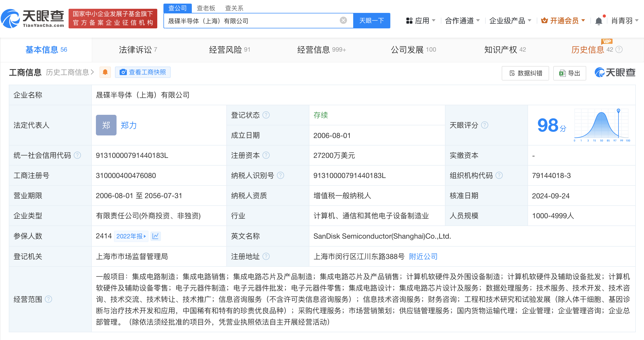Screen dimensions: 644x340
Task: Click the notification bell in header
Action: pos(598,21)
